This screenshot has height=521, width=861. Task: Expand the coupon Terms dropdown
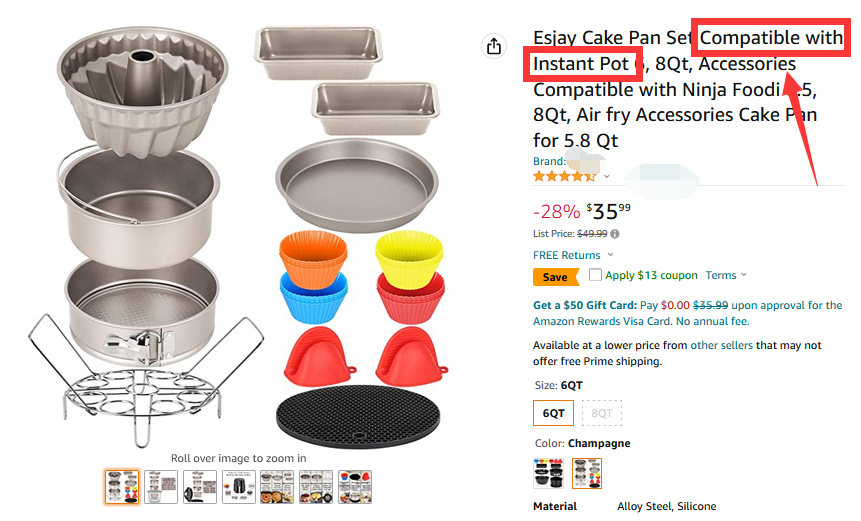click(743, 276)
